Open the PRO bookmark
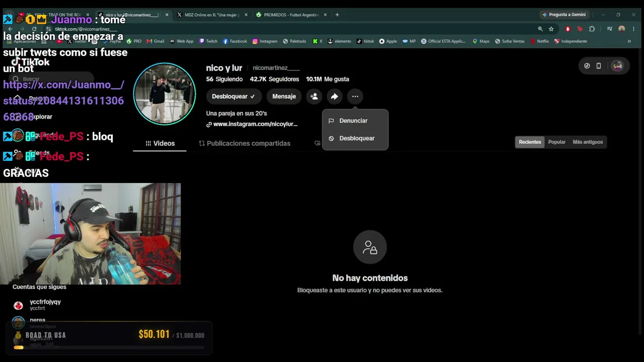The width and height of the screenshot is (644, 362). (x=134, y=41)
